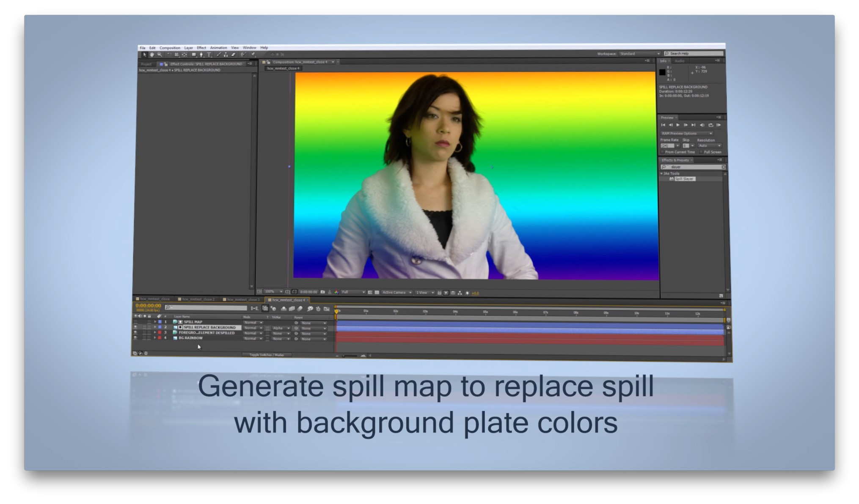Expand the SPILL MAP layer properties
Screen dimensions: 859x504
coord(155,322)
